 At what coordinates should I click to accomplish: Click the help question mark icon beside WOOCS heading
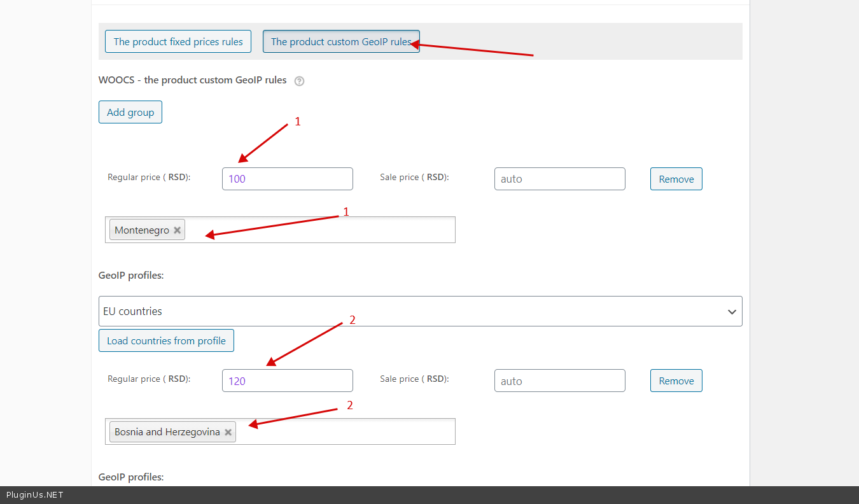pos(300,81)
